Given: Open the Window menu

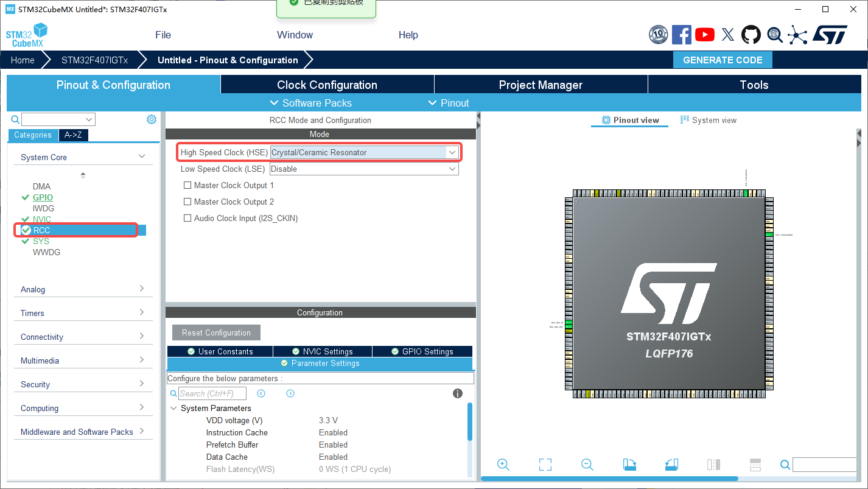Looking at the screenshot, I should [x=295, y=35].
